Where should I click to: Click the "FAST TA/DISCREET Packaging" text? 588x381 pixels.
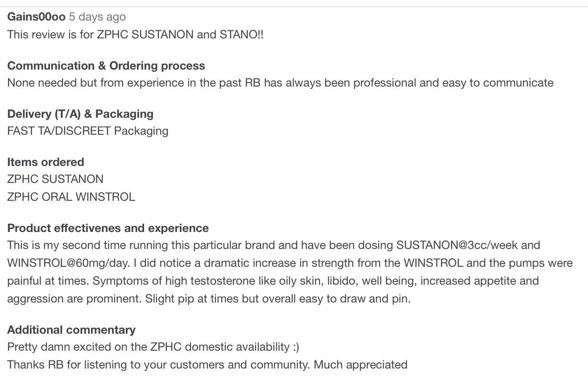coord(88,131)
